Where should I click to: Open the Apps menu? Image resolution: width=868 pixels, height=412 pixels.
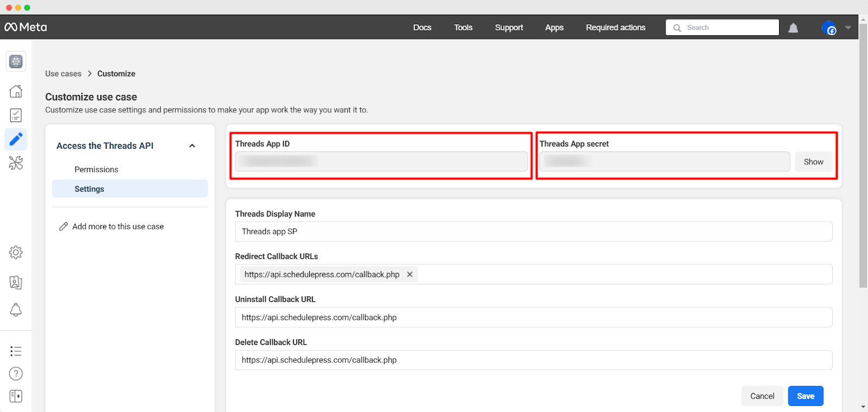(x=554, y=28)
